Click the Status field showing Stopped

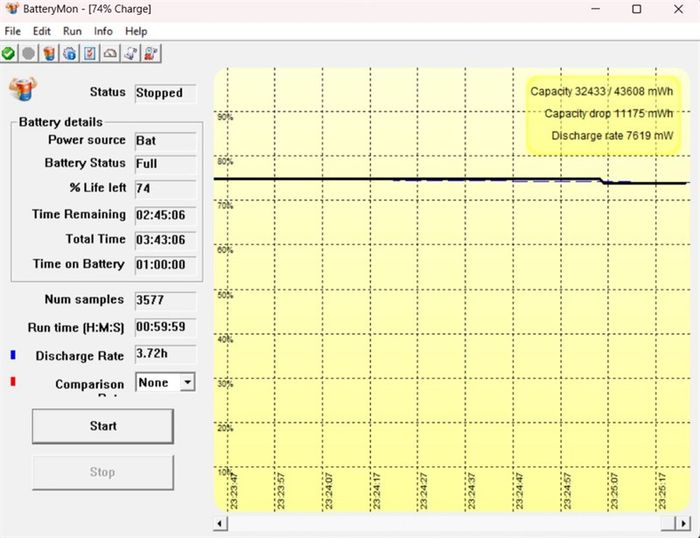[165, 93]
